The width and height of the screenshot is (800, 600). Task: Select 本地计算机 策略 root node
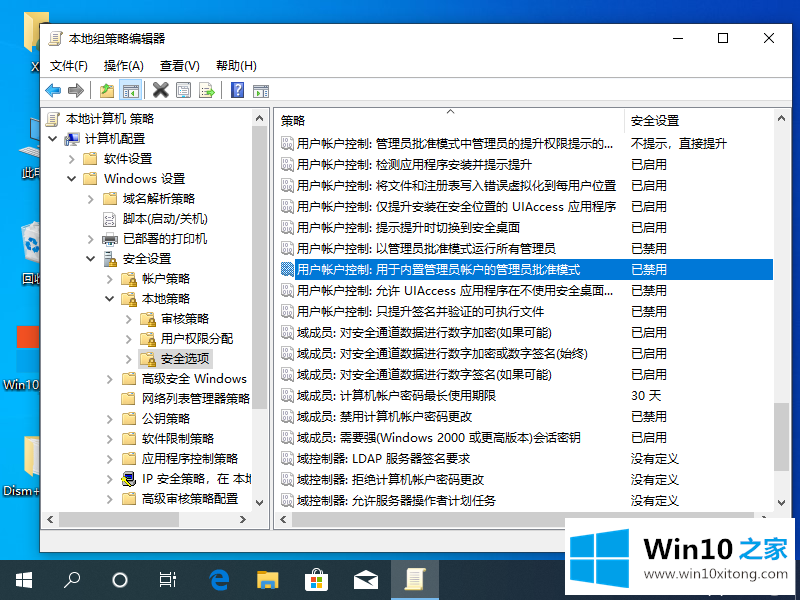pyautogui.click(x=110, y=119)
